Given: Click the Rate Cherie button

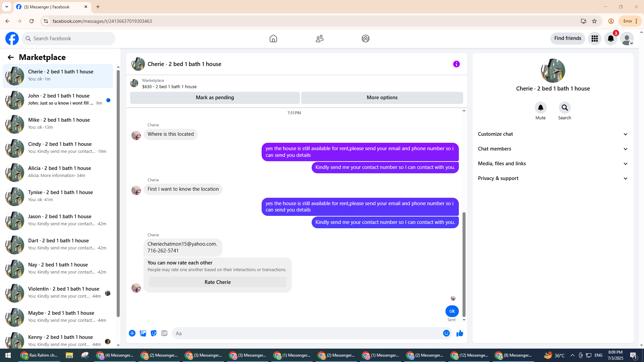Looking at the screenshot, I should tap(217, 282).
